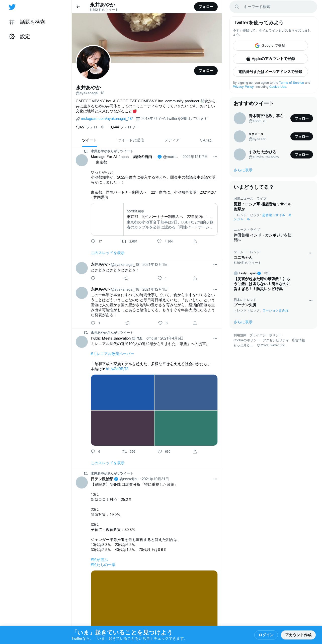Screen dimensions: 322x644
Task: Open instagram.com/ayakanagai_18/ profile link
Action: point(107,119)
